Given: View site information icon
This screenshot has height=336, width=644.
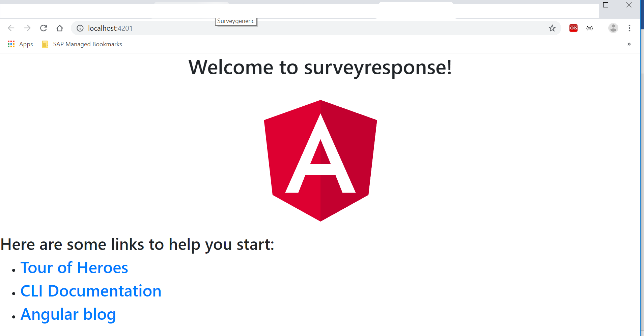Looking at the screenshot, I should coord(80,28).
